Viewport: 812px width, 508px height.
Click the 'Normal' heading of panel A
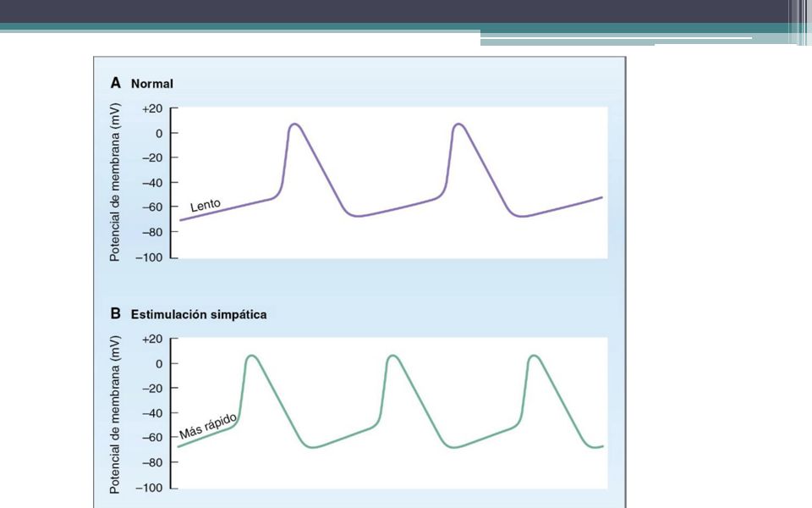[x=151, y=84]
